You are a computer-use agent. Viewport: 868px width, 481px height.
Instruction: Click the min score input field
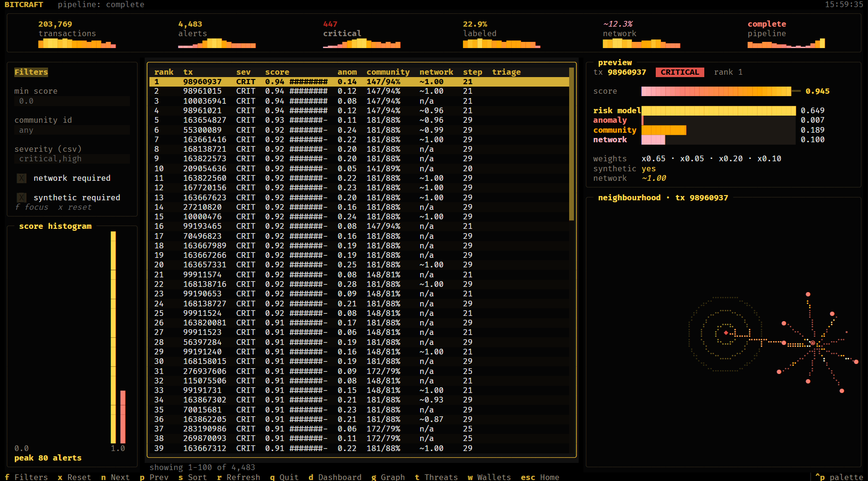(72, 101)
